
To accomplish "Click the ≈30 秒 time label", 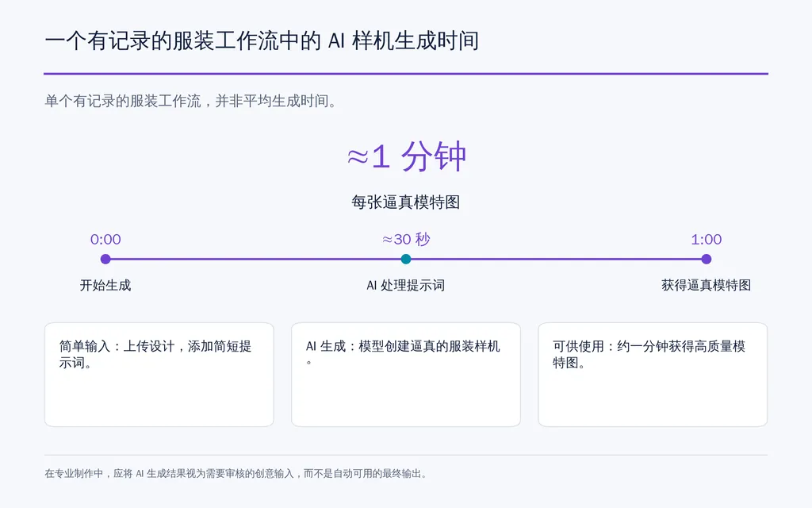I will 406,240.
